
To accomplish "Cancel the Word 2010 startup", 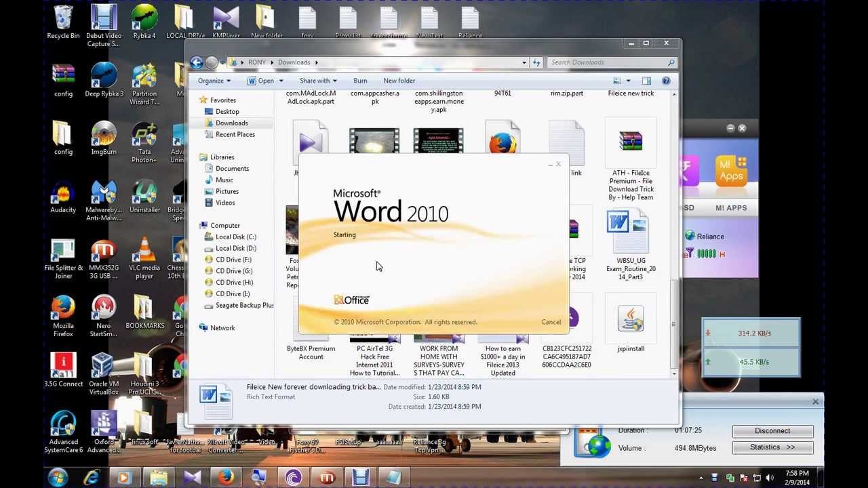I will (551, 322).
